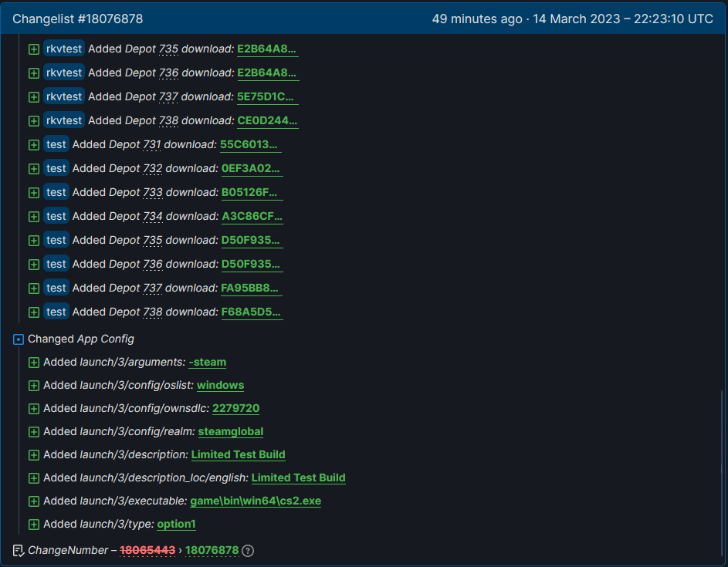The width and height of the screenshot is (728, 567).
Task: Click the ChangeNumber document icon
Action: (19, 551)
